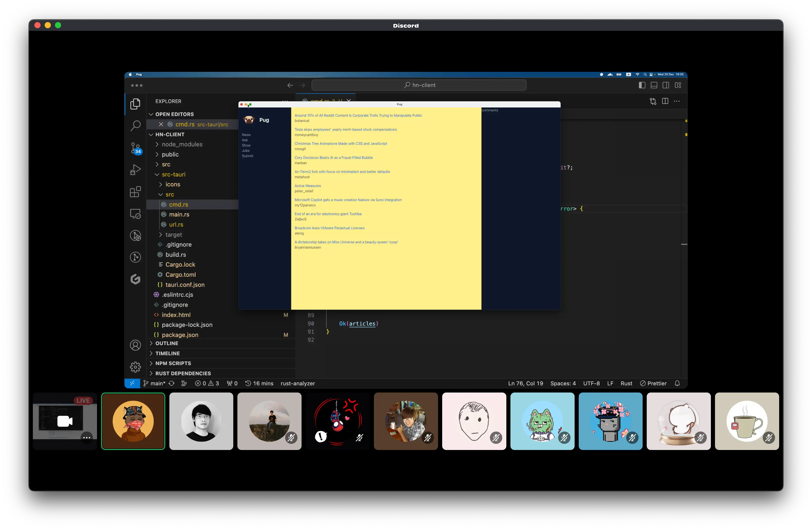Go forward with the right arrow

click(x=302, y=85)
